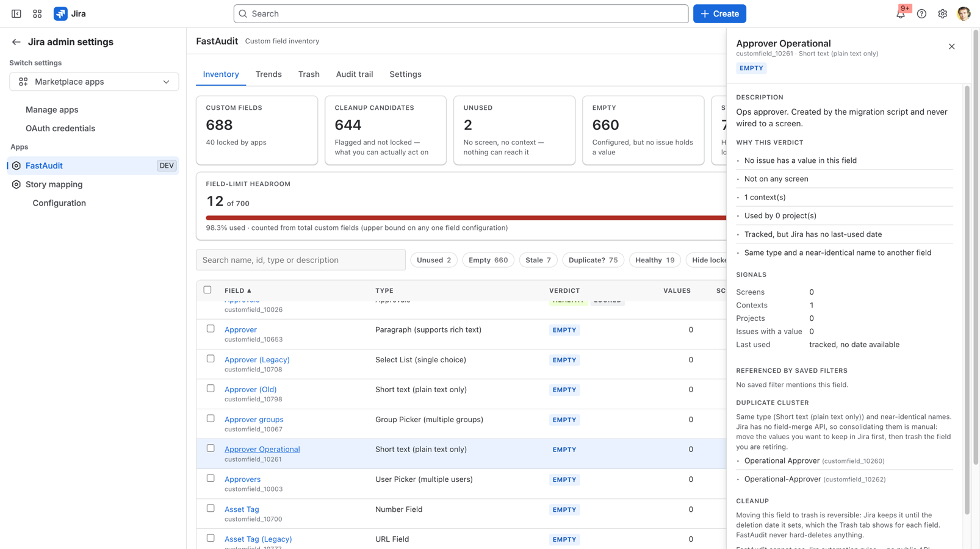Open the Approver groups field link
The image size is (980, 549).
point(254,420)
